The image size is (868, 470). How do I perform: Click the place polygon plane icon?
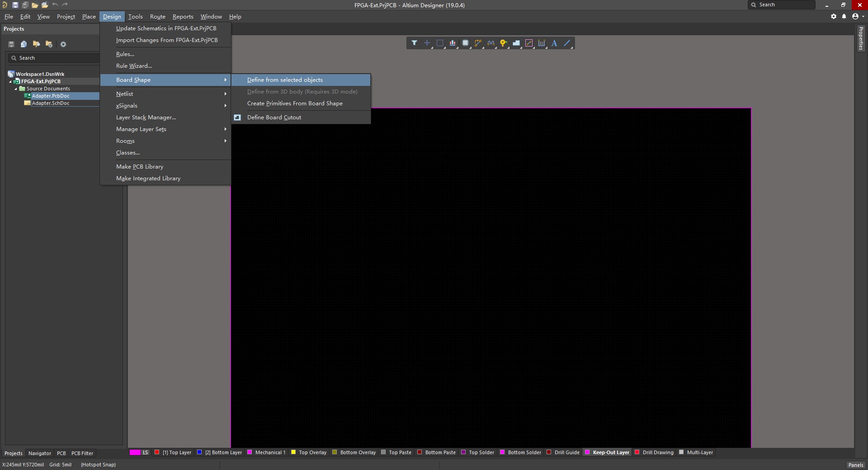[x=516, y=43]
